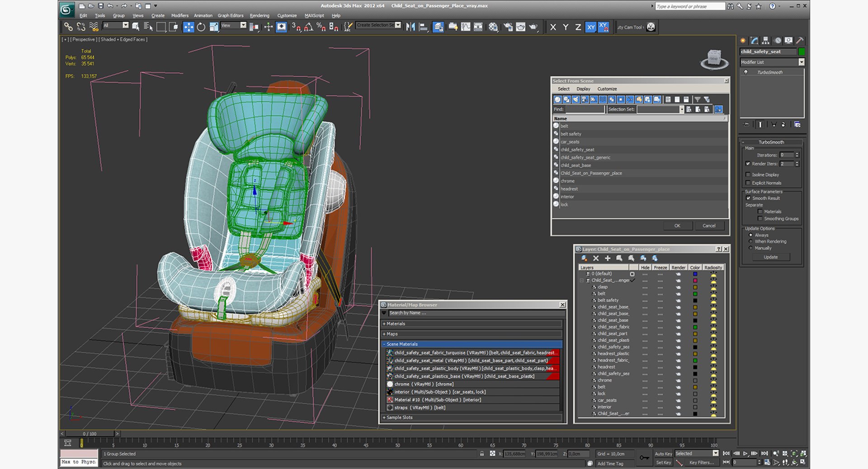This screenshot has height=469, width=868.
Task: Open Key Filters dialog button
Action: pos(702,463)
